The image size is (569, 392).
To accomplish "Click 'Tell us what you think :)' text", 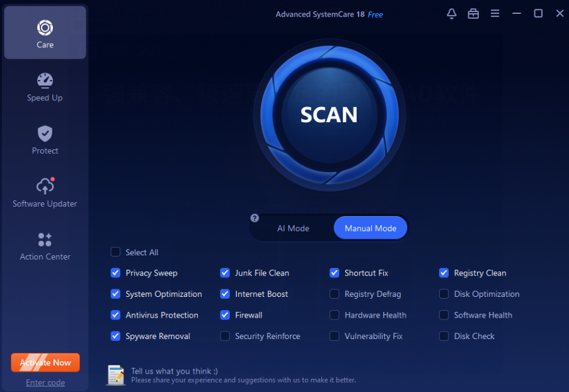I will coord(174,371).
